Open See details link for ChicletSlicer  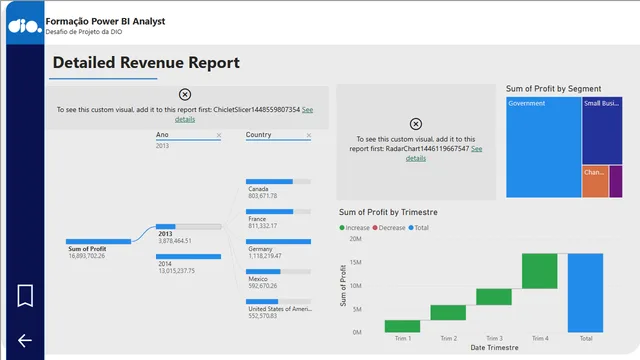click(307, 110)
